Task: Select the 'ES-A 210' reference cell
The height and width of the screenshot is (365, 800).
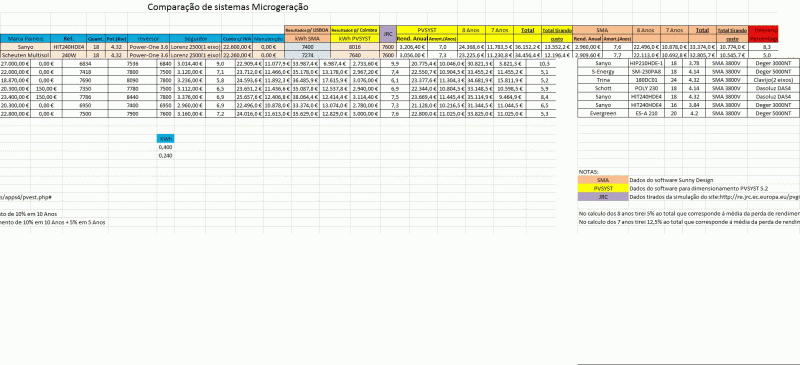Action: click(646, 113)
